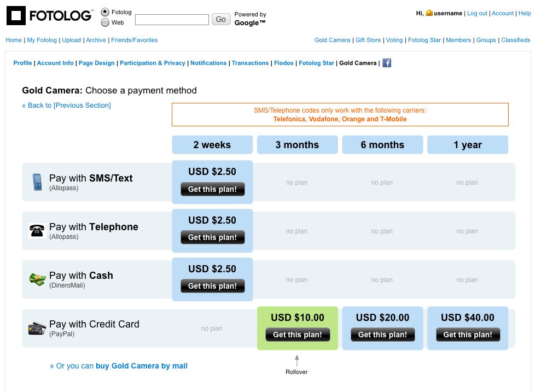Open the Groups page
The width and height of the screenshot is (541, 392).
[x=486, y=40]
